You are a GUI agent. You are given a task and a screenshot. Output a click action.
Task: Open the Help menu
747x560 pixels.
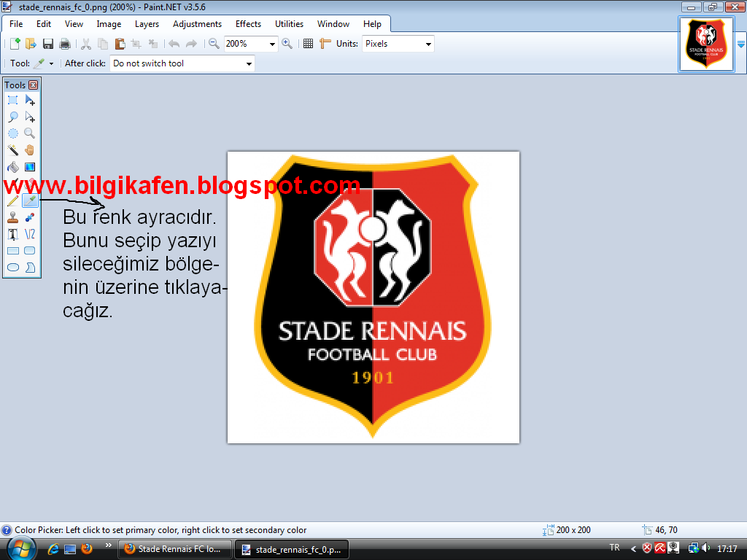(x=372, y=24)
